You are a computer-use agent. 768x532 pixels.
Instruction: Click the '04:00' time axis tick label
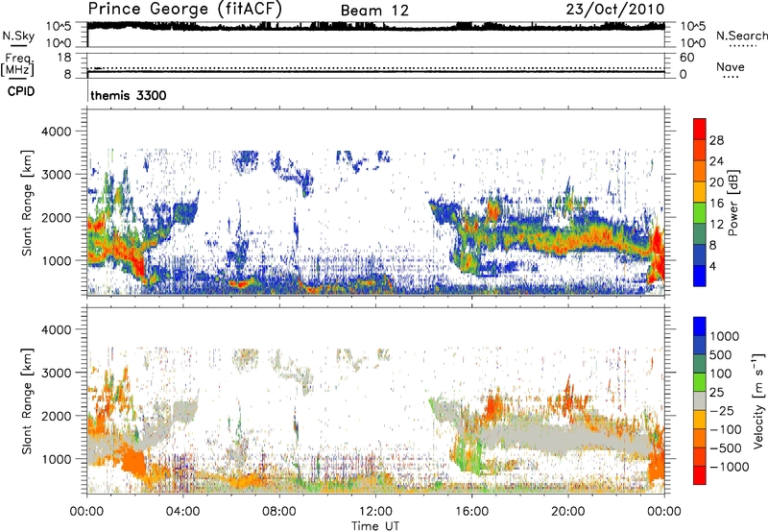[x=183, y=512]
